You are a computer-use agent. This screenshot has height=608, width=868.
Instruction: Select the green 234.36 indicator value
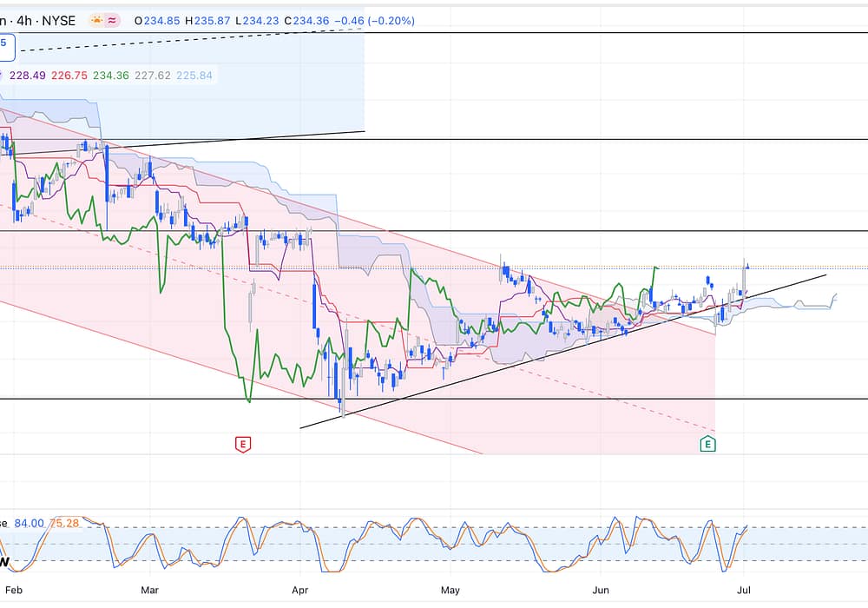pyautogui.click(x=110, y=76)
